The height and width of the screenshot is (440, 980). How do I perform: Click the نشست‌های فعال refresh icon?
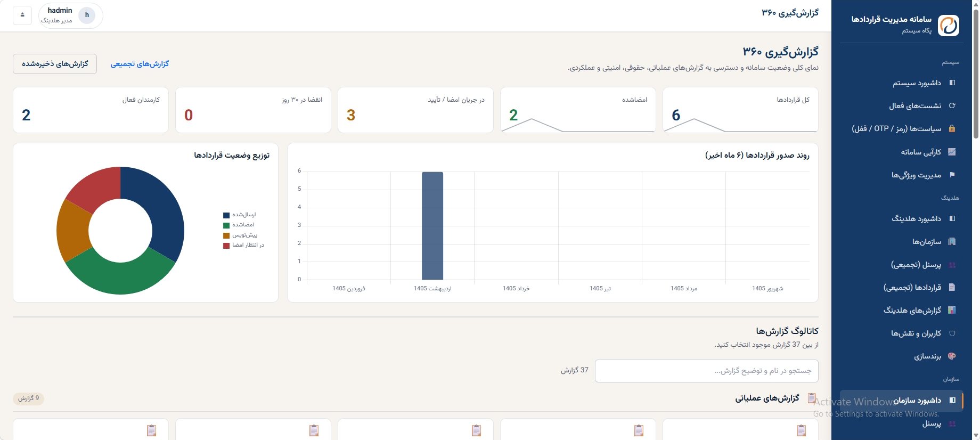point(952,105)
